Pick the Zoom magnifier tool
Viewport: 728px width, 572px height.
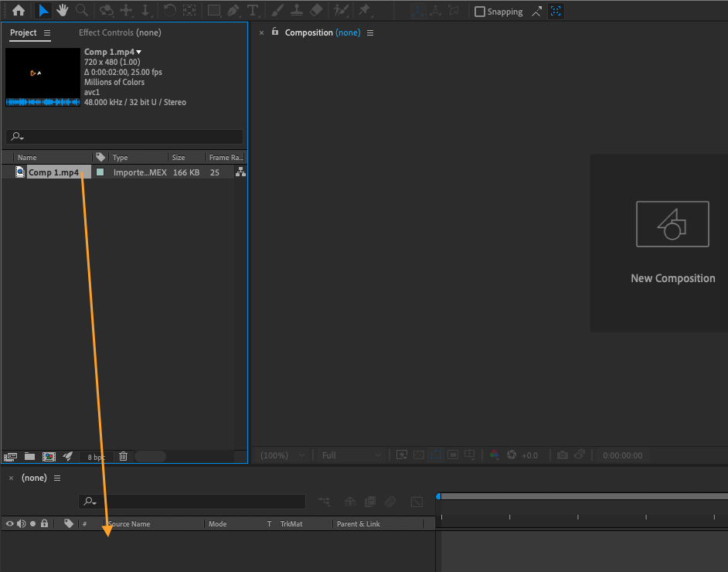coord(82,10)
